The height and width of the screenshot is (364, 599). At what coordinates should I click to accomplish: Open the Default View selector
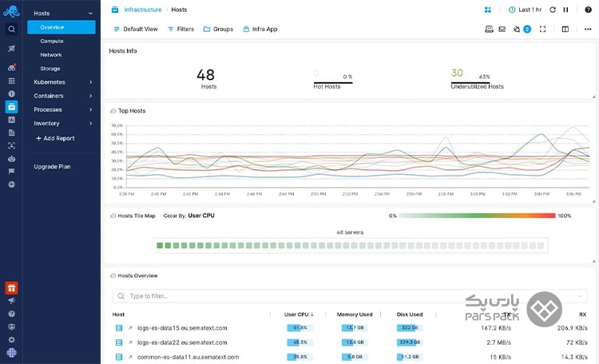click(136, 29)
